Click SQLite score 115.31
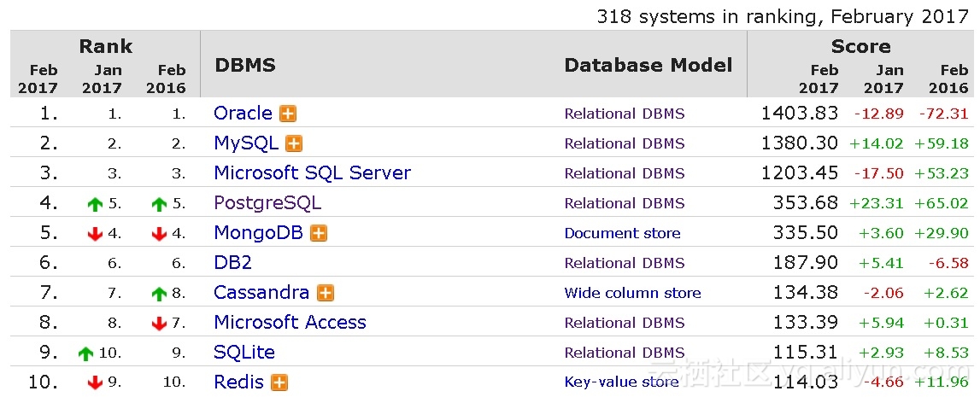This screenshot has width=980, height=397. click(805, 352)
